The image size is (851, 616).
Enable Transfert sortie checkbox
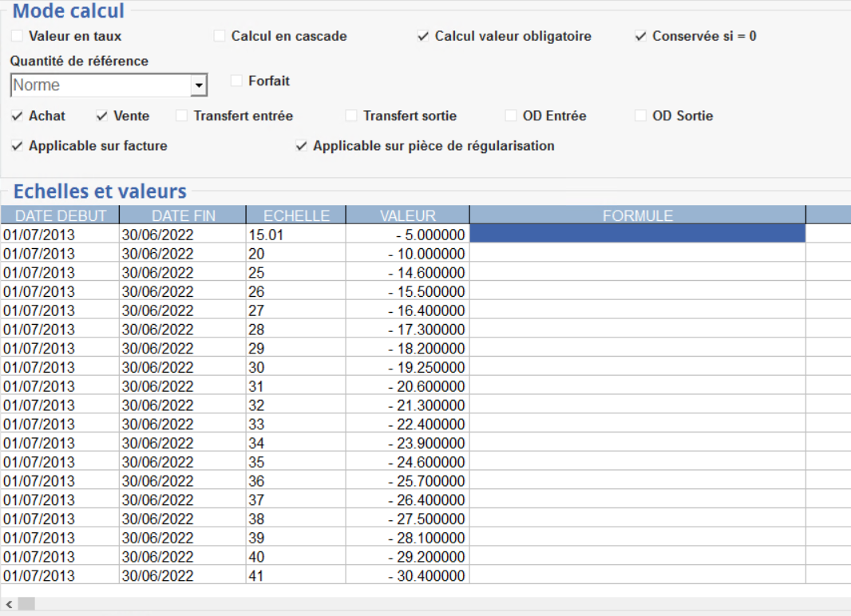pyautogui.click(x=351, y=116)
